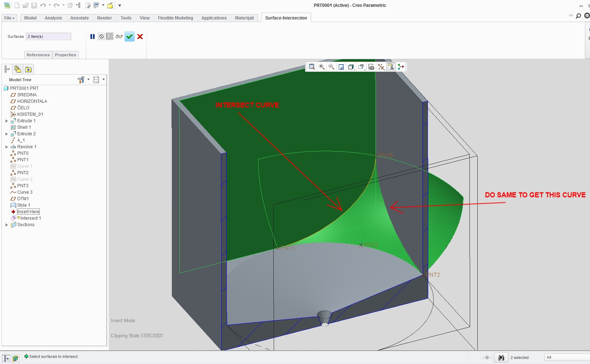
Task: Select the Model Tree navigator tab
Action: pyautogui.click(x=7, y=69)
